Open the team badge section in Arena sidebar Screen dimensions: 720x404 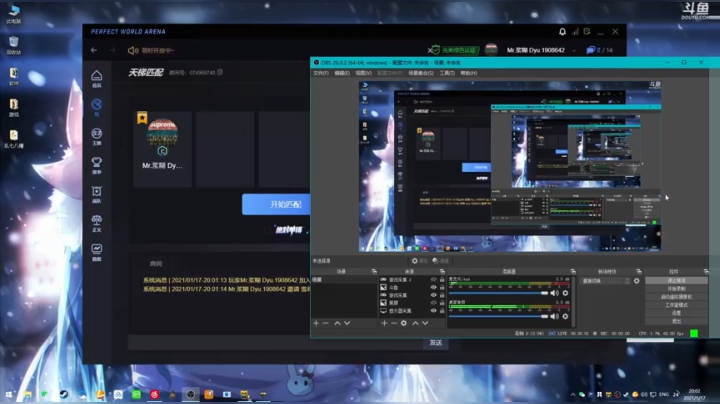pos(96,194)
